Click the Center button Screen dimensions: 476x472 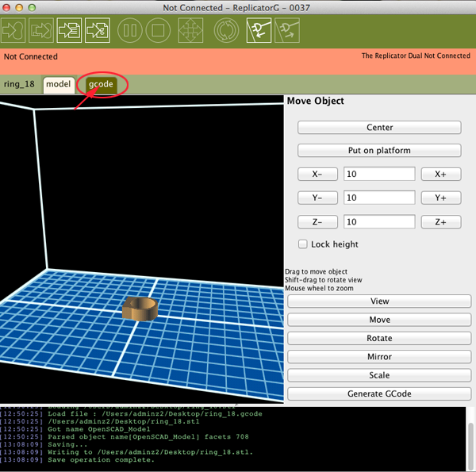[379, 128]
